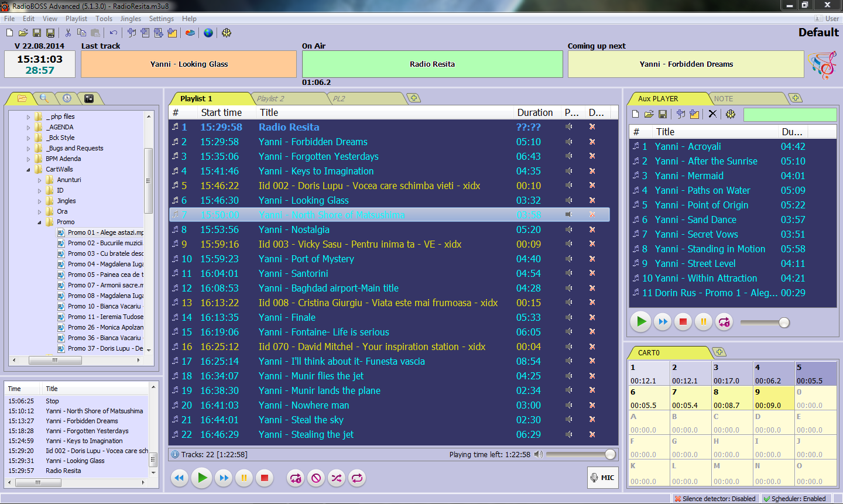Skip to next track in main player
Screen dimensions: 843x504
pyautogui.click(x=224, y=478)
